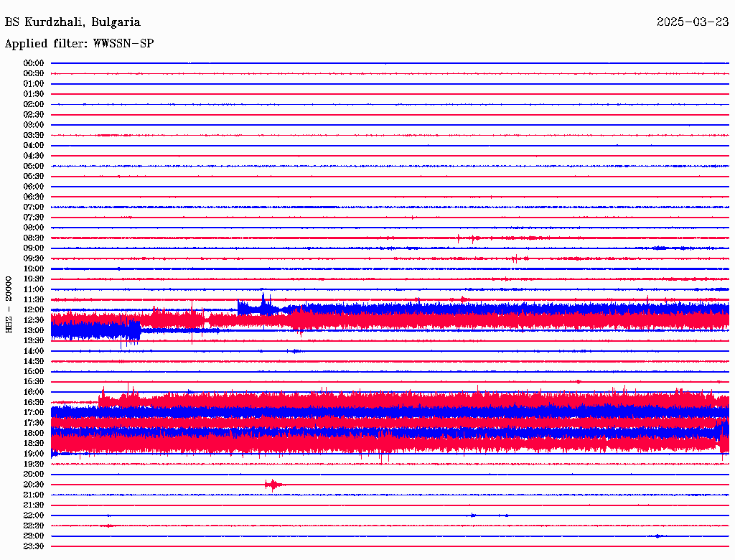Select the 20:30 time label
735x560 pixels.
34,485
